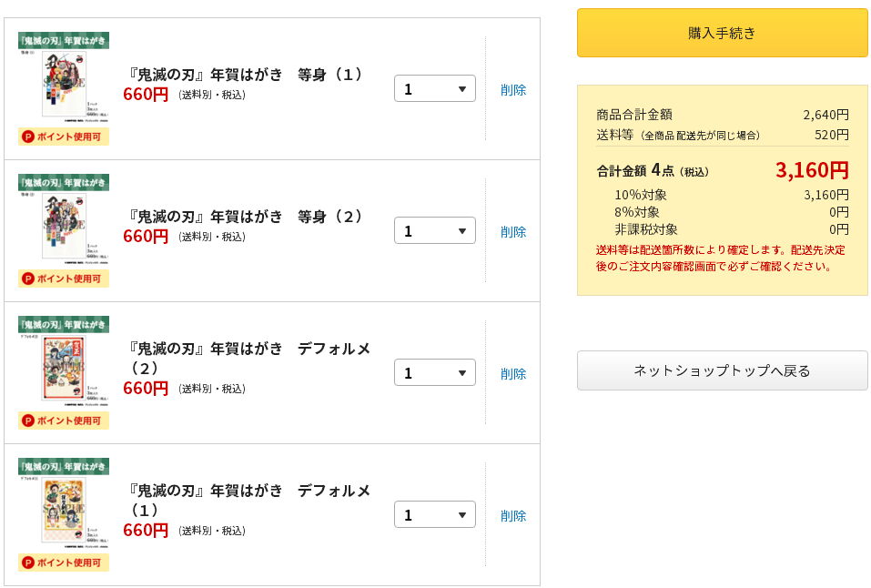Click the 購入手続き purchase button
This screenshot has width=871, height=588.
click(x=722, y=33)
